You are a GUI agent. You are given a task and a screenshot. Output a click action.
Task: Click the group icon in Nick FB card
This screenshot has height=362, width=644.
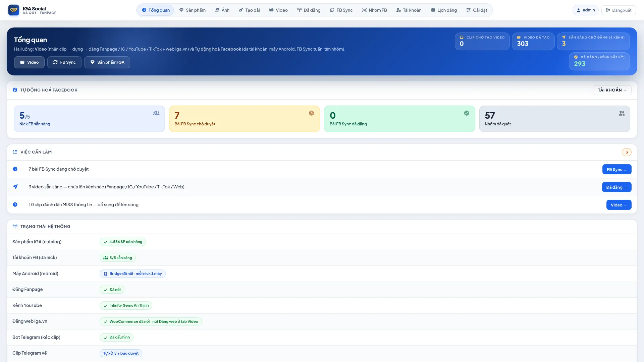[x=156, y=113]
